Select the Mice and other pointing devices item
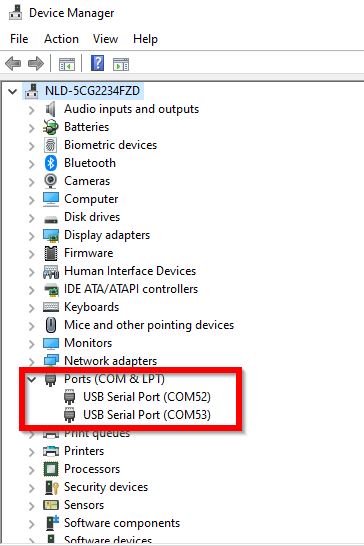The image size is (364, 546). (x=149, y=325)
